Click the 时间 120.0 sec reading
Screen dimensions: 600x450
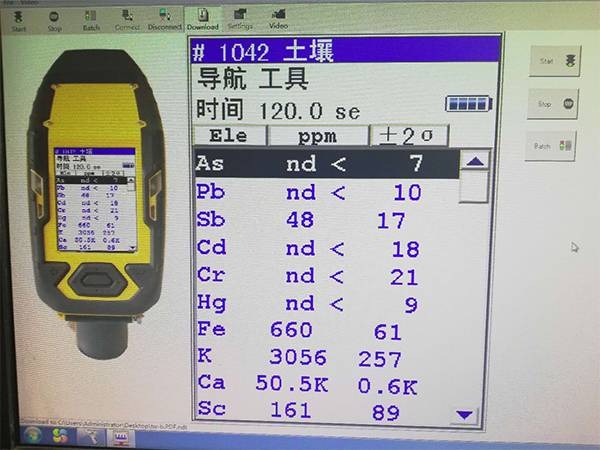pyautogui.click(x=278, y=110)
